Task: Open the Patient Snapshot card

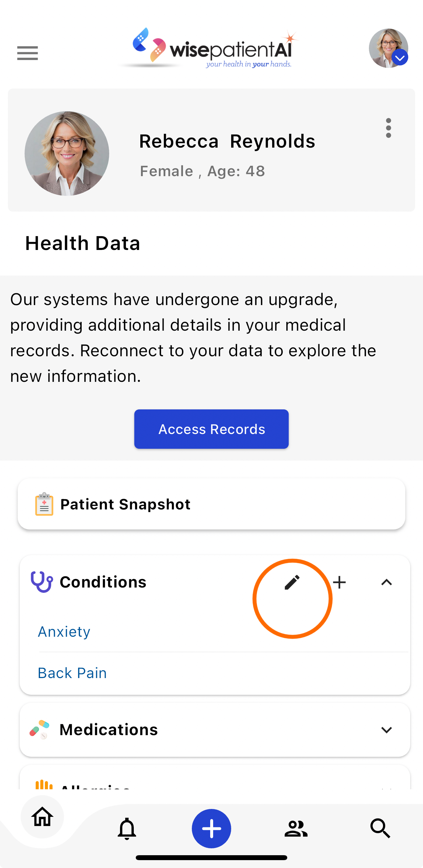Action: point(211,504)
